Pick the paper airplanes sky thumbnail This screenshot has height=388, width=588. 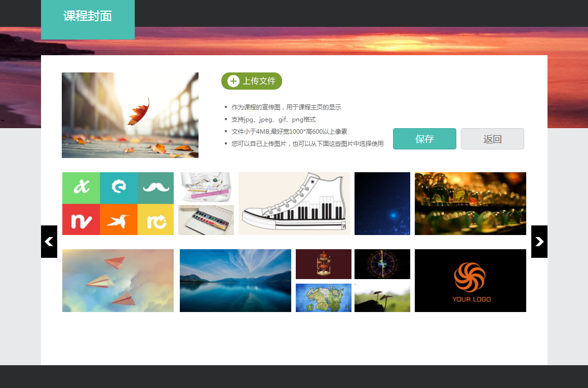point(117,281)
